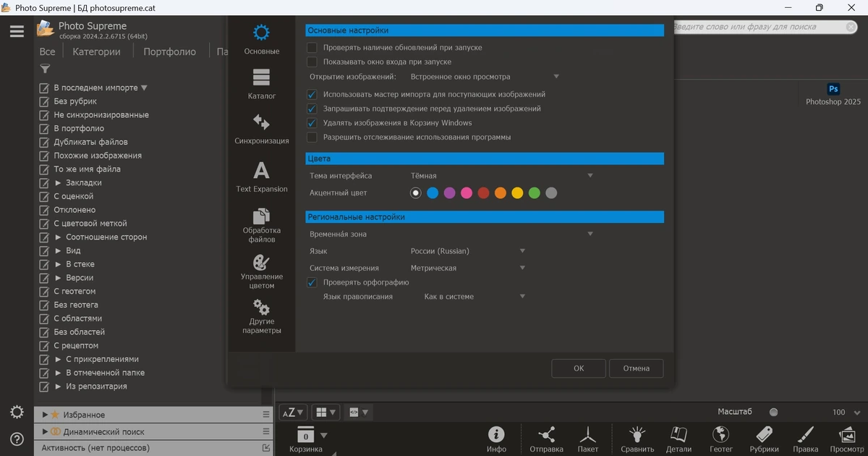Open the Синхронизация settings section
Image resolution: width=868 pixels, height=456 pixels.
[x=261, y=129]
